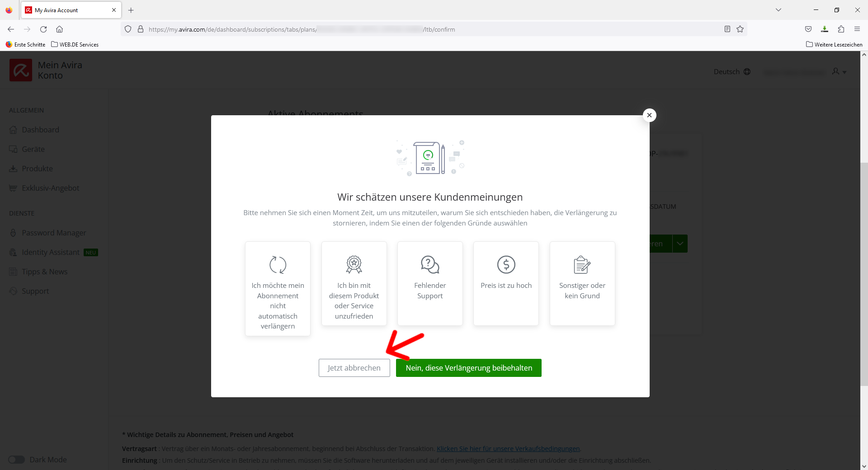Open the Firefox downloads panel
Screen dimensions: 868x470
point(825,29)
